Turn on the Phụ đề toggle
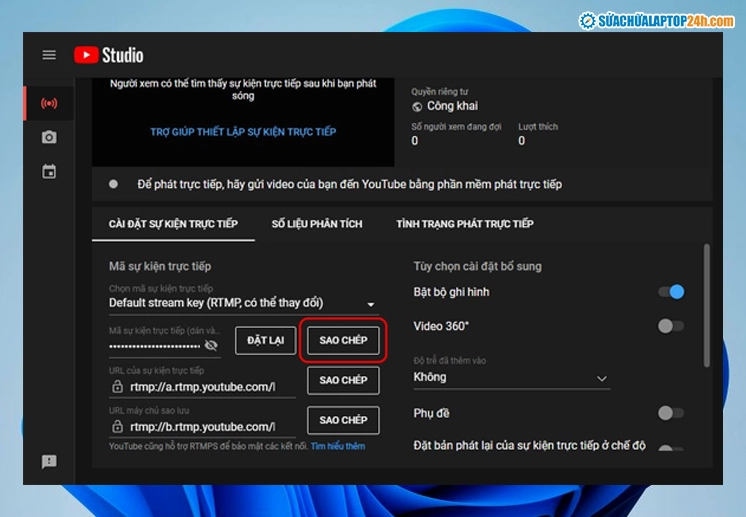Viewport: 746px width, 517px height. click(x=671, y=413)
